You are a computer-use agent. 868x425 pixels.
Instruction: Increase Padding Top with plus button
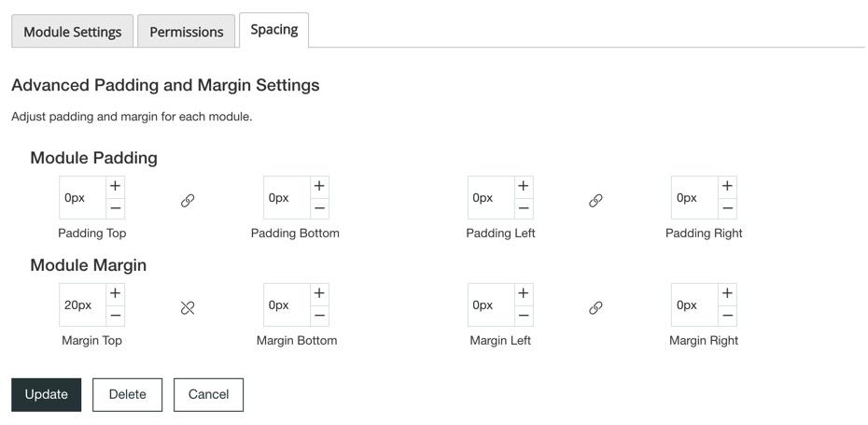[x=115, y=187]
